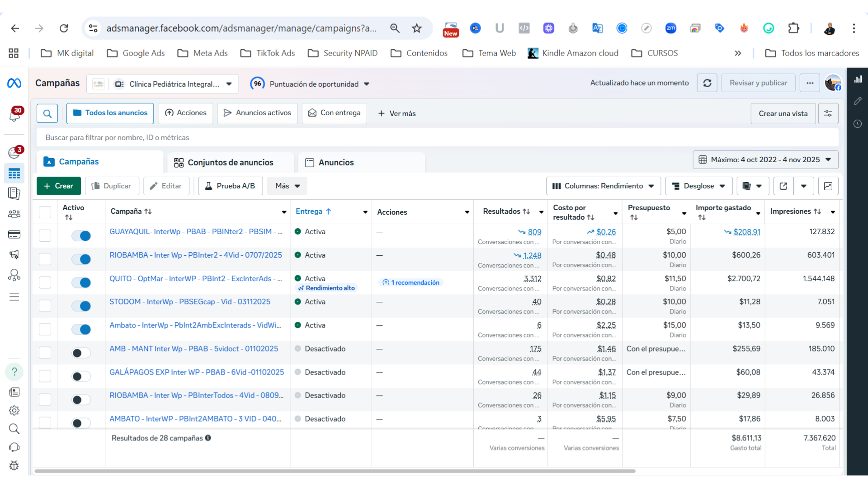This screenshot has height=488, width=868.
Task: Click the export table data icon
Action: [x=783, y=186]
